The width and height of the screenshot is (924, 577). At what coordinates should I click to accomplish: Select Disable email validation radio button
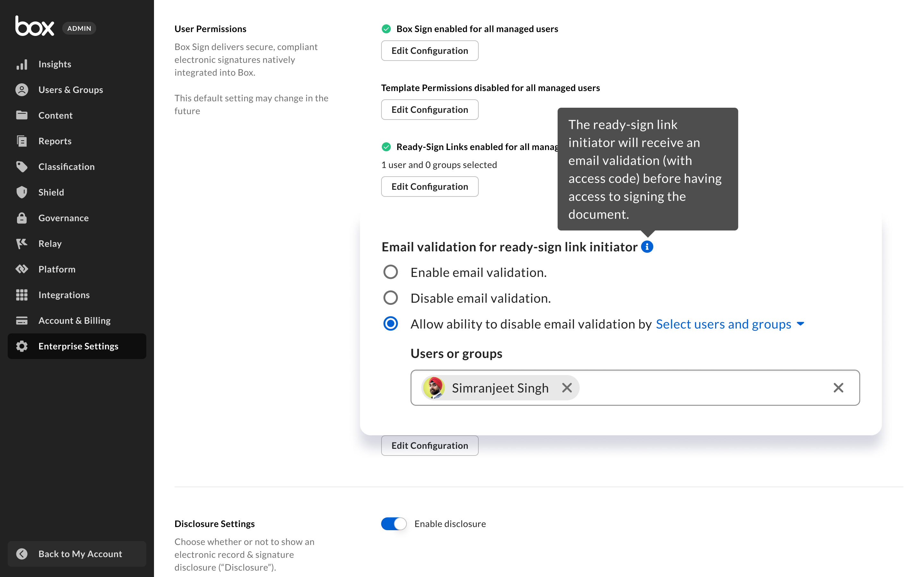(390, 298)
